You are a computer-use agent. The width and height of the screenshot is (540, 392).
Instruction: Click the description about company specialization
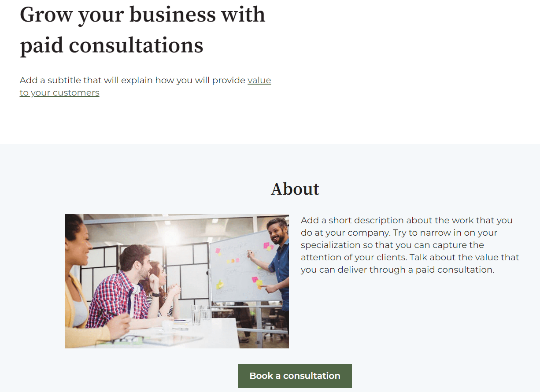(410, 244)
